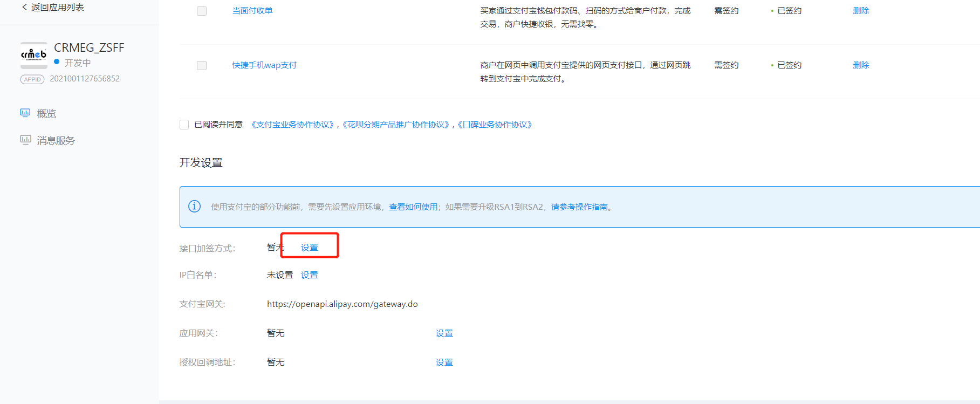Go back via 返回应用列表
980x404 pixels.
(58, 7)
